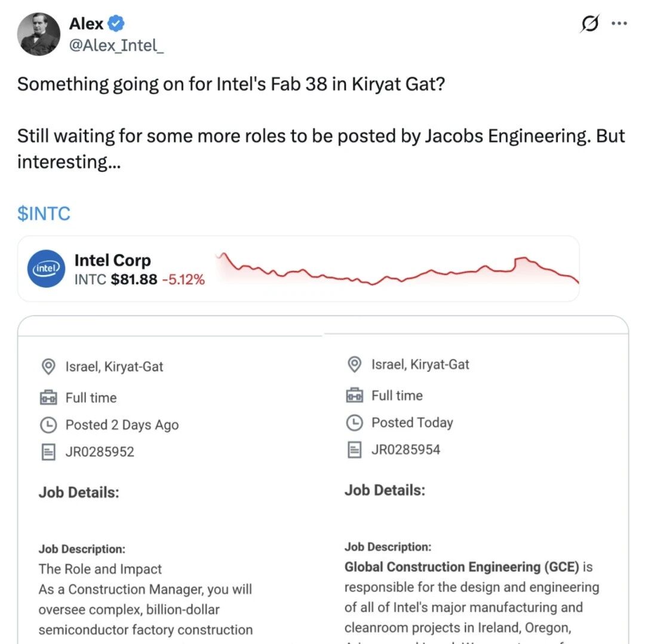Click the blue verified badge next to Alex
The width and height of the screenshot is (645, 644).
tap(116, 23)
